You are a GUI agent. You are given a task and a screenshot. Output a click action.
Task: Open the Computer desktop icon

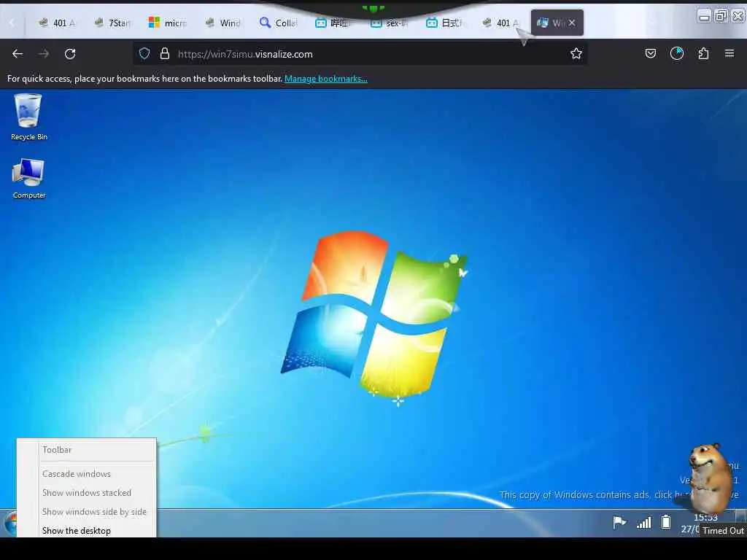(28, 179)
